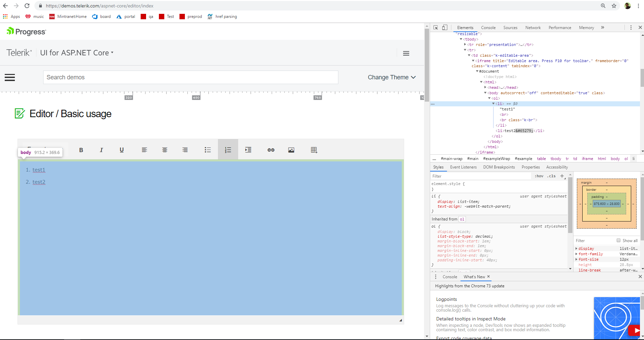Close the What's New drawer tab
Screen dimensions: 644x340
coord(488,277)
